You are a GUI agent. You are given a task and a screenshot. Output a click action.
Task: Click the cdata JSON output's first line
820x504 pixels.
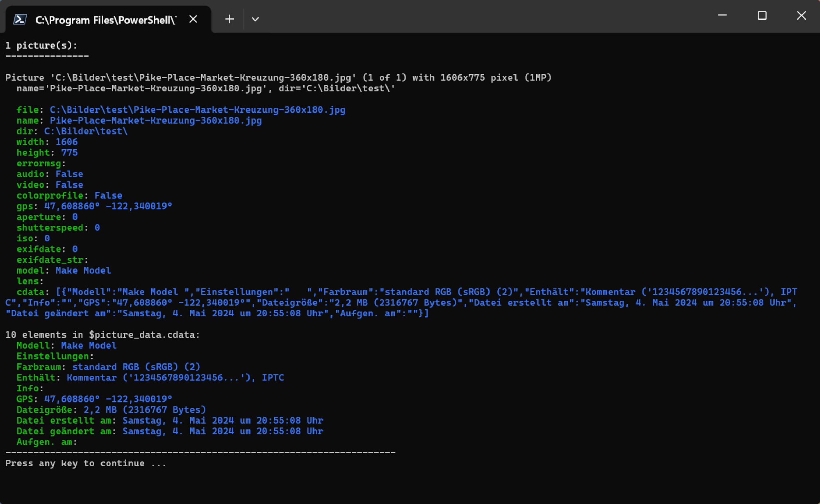(426, 292)
